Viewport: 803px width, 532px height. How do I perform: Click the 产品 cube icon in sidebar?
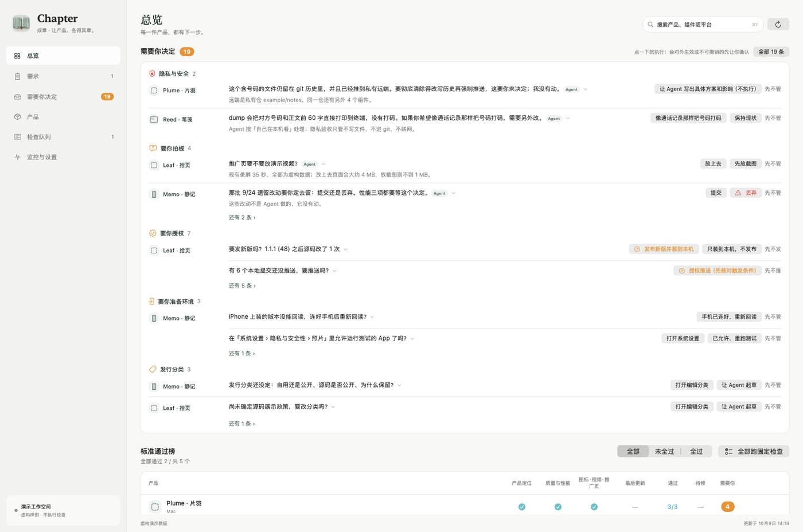[17, 117]
